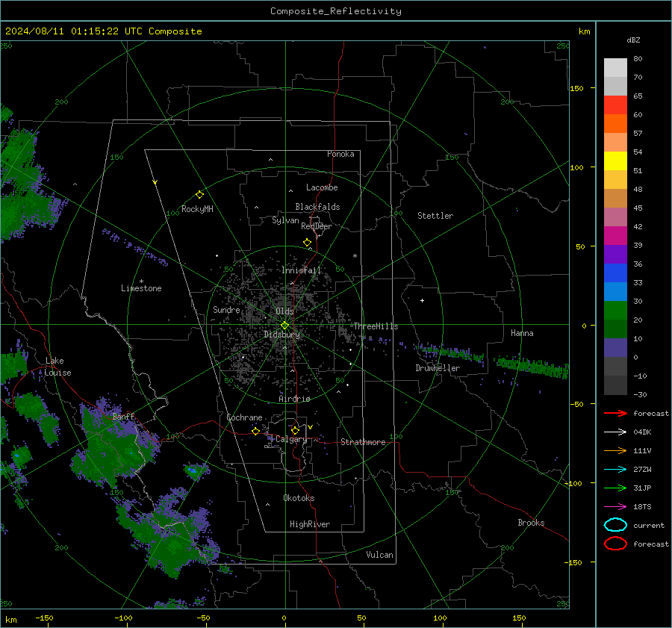
Task: Click the yellow diamond marker above Calgary
Action: (295, 430)
